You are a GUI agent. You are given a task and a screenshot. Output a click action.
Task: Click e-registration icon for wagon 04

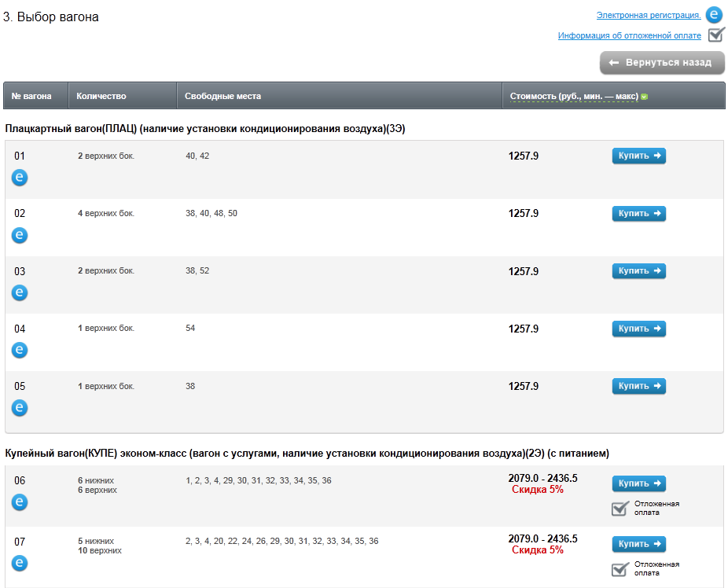click(x=20, y=351)
